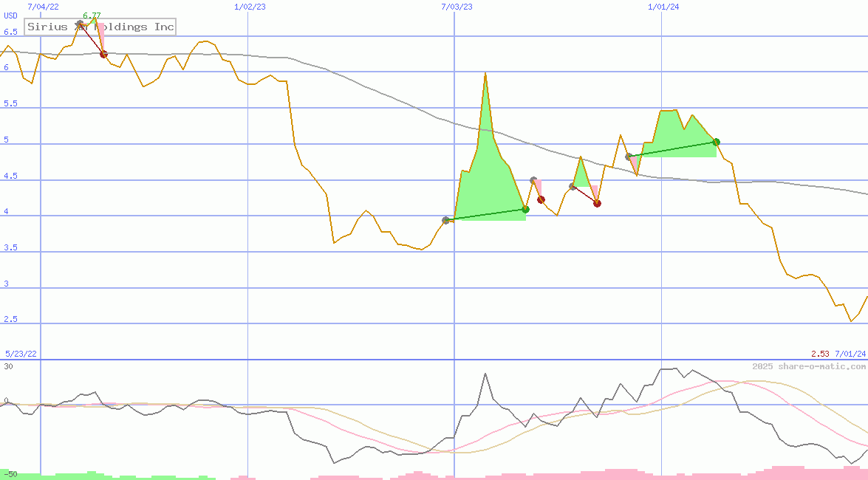Click the 3.5 price axis label

(10, 247)
